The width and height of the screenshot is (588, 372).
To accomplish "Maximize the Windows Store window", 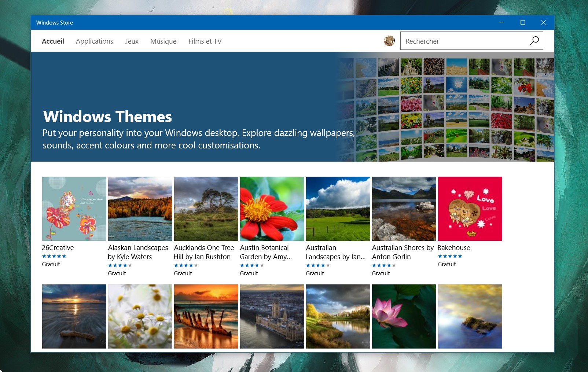I will click(x=523, y=22).
